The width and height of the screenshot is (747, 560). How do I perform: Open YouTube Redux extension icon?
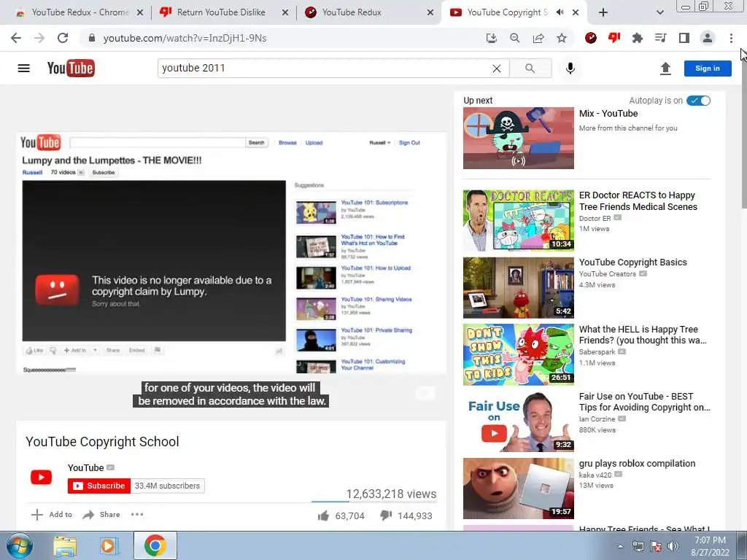click(591, 38)
